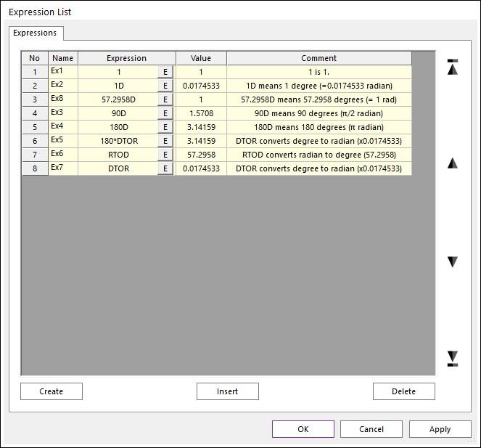Click the Ex4 name cell
Viewport: 481px width, 448px height.
[x=63, y=128]
